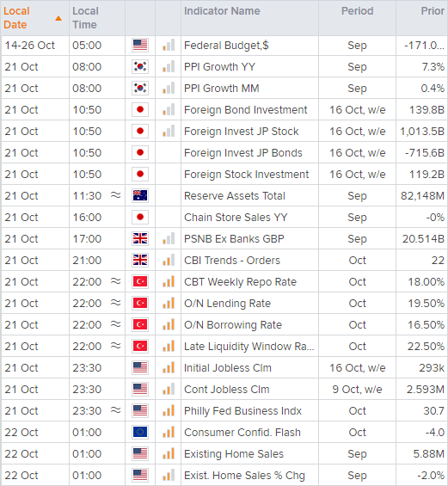Click importance bars icon for Initial Jobless Clm
The image size is (448, 486).
coord(169,367)
